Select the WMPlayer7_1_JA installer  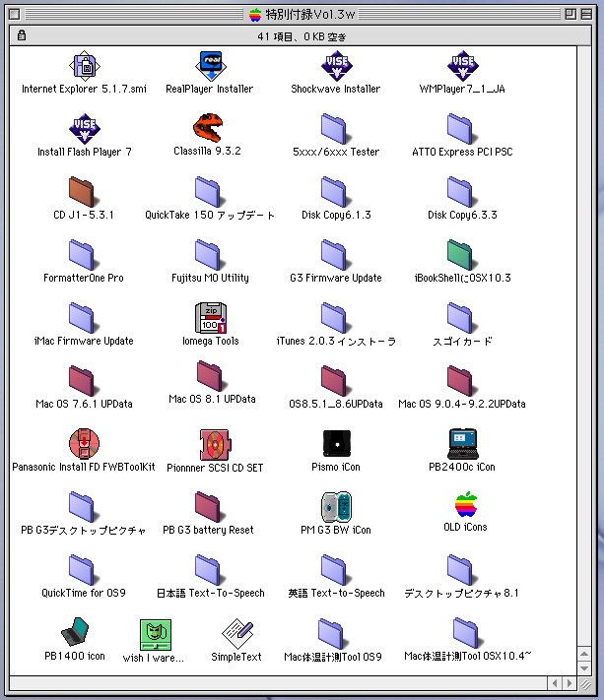pos(461,65)
